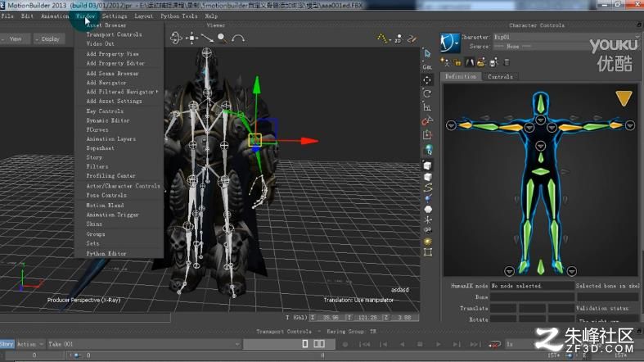644x362 pixels.
Task: Toggle the Record button in transport
Action: pos(345,344)
